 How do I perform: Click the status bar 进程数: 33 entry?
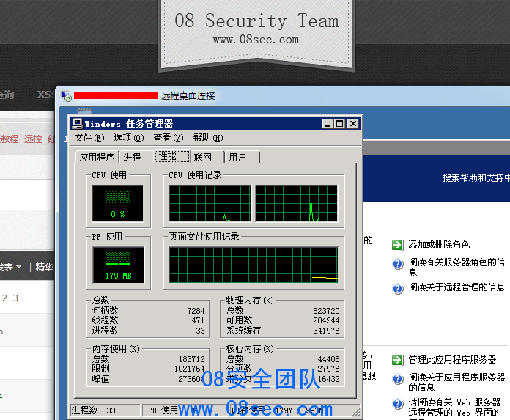click(105, 410)
